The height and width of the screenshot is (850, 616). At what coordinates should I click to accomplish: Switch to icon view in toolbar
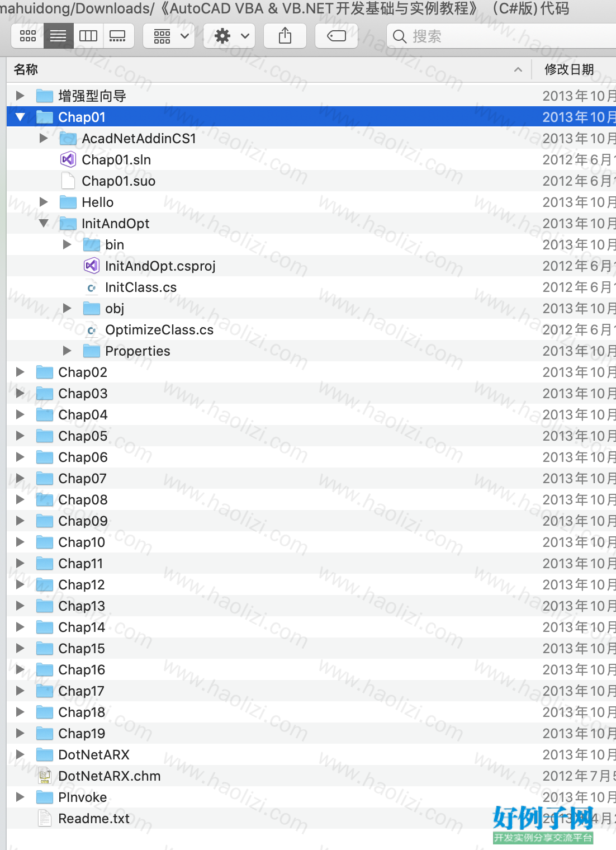[x=27, y=36]
